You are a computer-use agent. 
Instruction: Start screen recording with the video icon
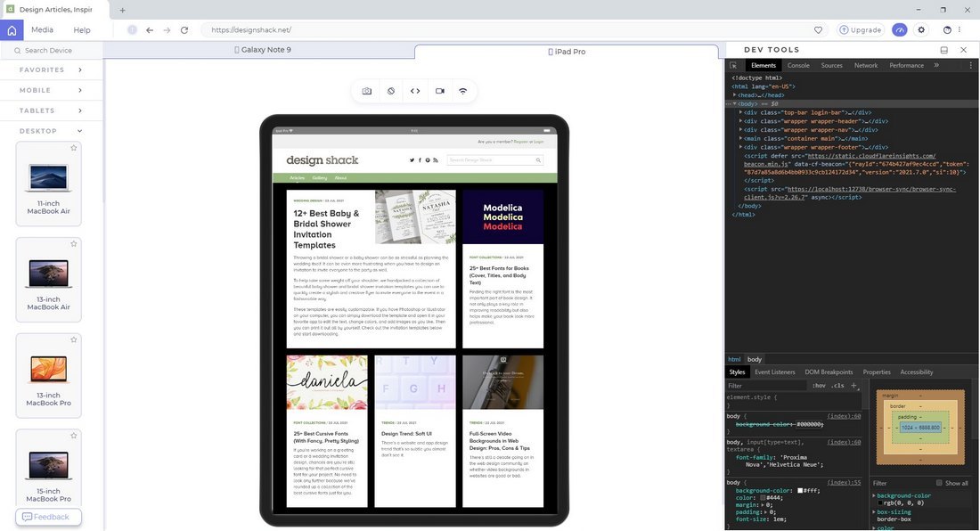(x=440, y=91)
